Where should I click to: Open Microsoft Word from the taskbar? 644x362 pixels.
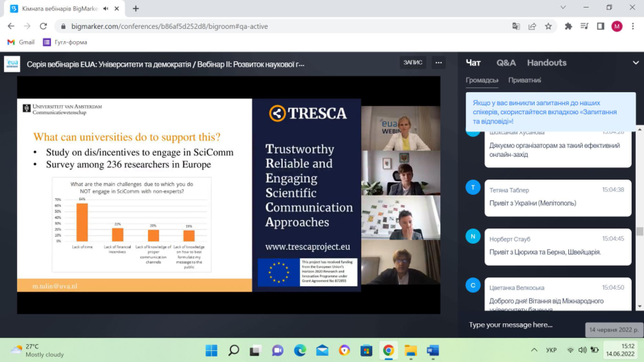(433, 350)
